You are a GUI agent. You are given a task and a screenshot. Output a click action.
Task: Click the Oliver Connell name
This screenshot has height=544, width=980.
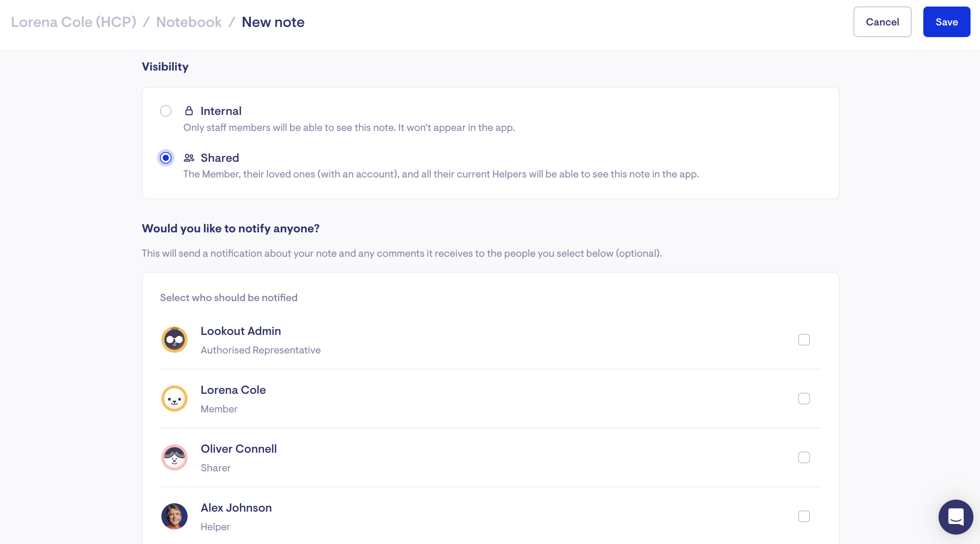[x=238, y=449]
